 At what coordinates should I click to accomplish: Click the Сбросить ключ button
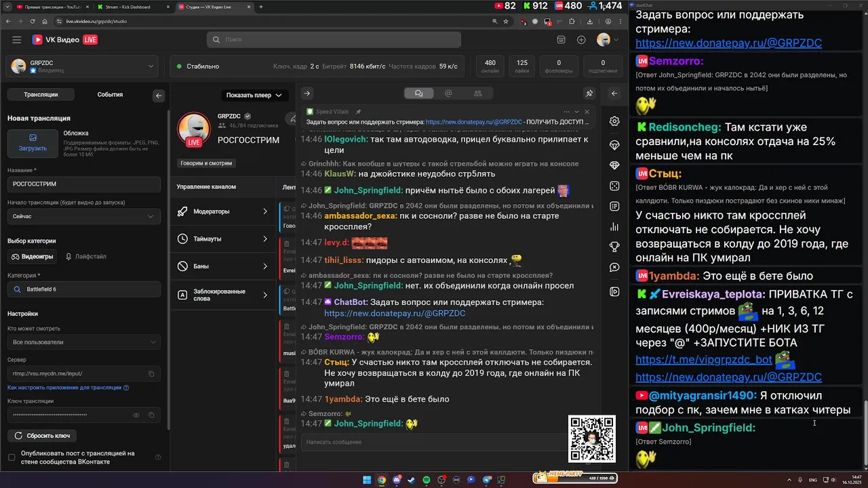click(x=42, y=436)
